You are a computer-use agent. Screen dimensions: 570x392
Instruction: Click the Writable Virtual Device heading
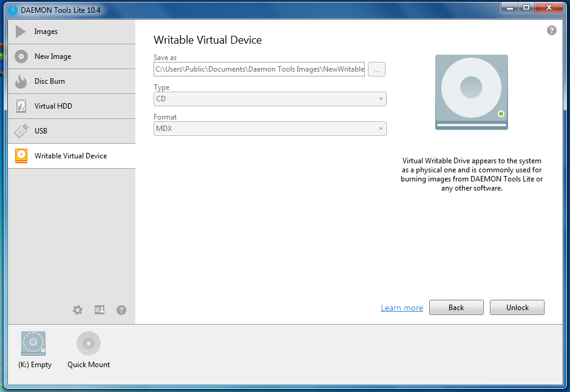[208, 40]
